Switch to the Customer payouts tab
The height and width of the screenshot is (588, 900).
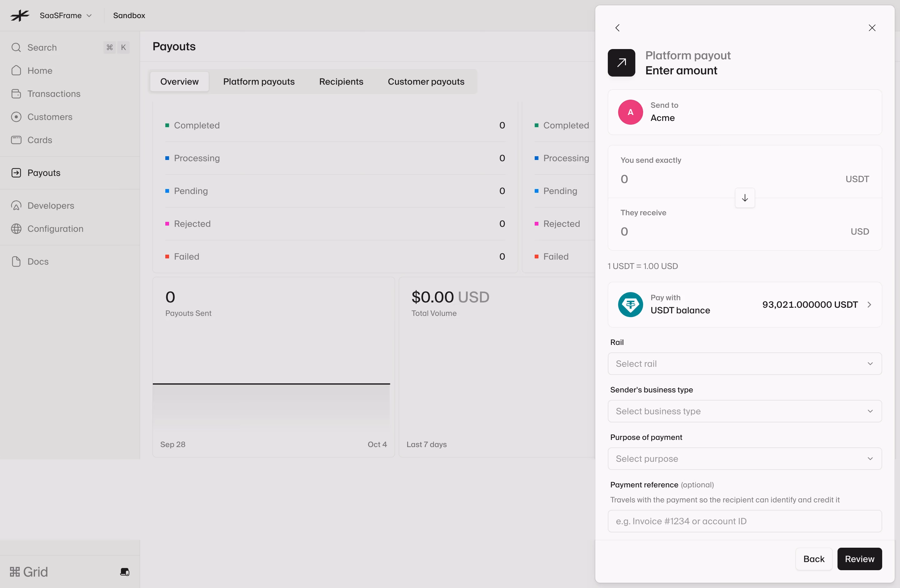pyautogui.click(x=426, y=81)
